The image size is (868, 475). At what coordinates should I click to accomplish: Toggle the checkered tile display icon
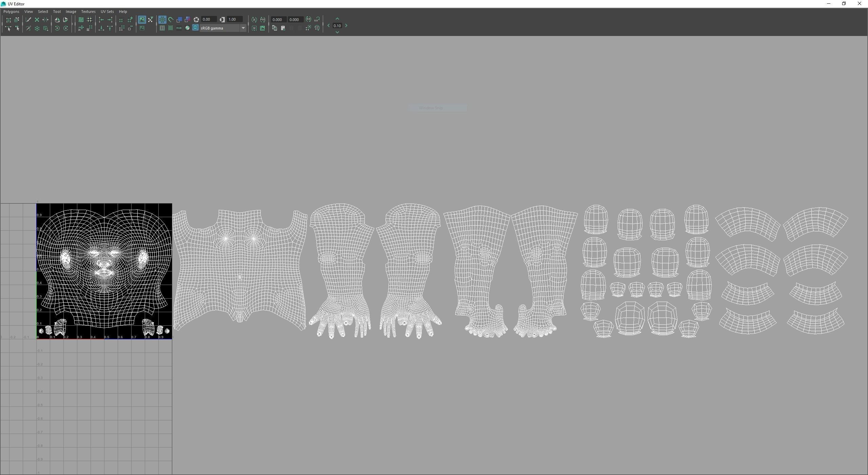click(x=171, y=28)
